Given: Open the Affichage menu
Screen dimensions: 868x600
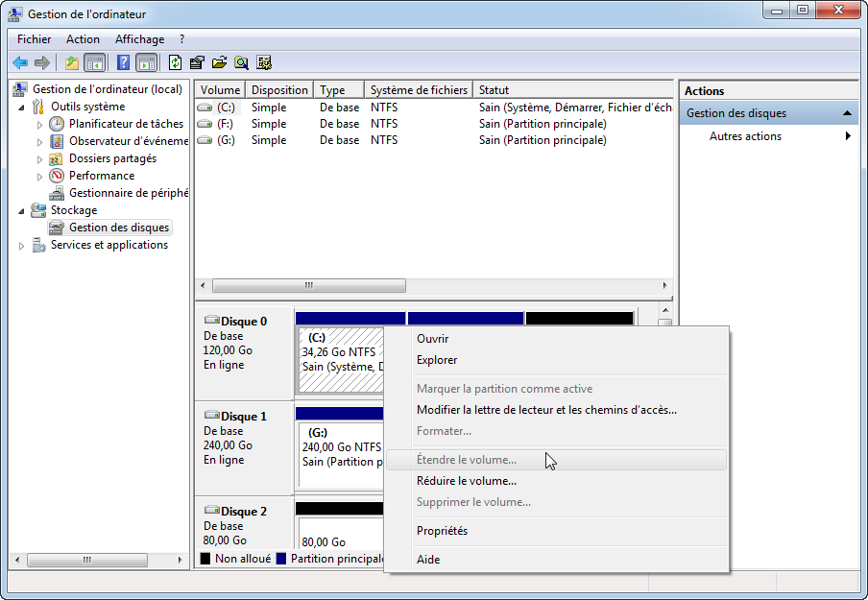Looking at the screenshot, I should coord(139,39).
